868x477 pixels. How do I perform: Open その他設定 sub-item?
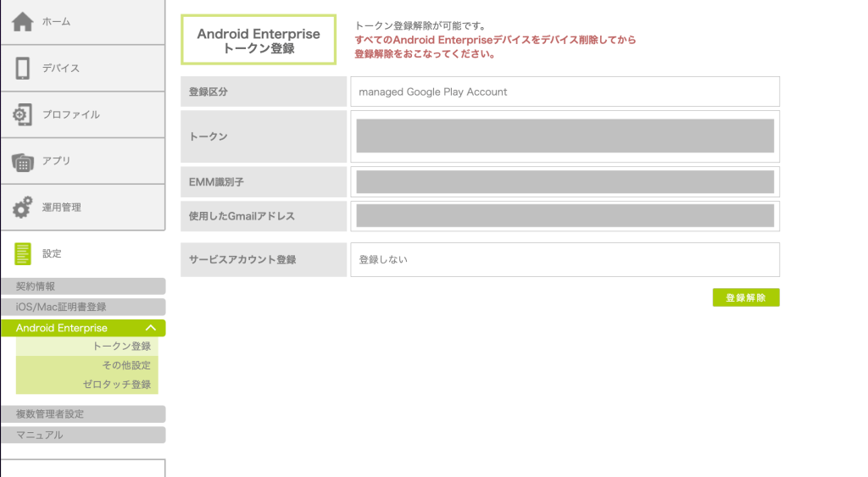point(87,365)
